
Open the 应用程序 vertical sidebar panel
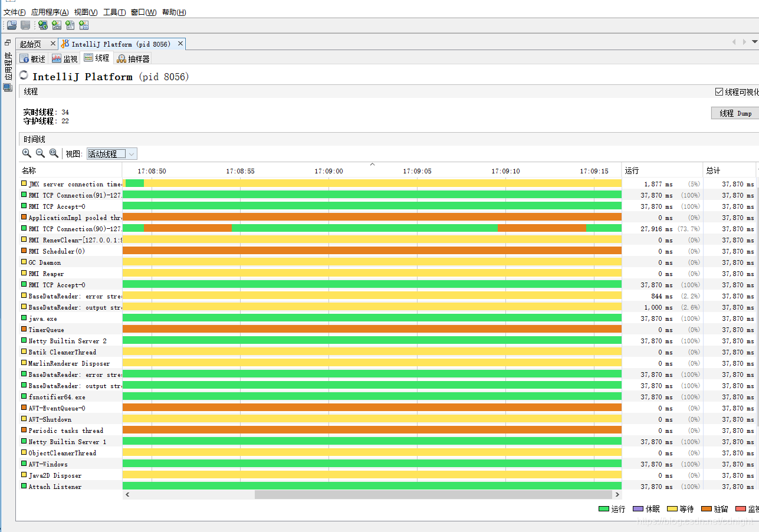8,66
